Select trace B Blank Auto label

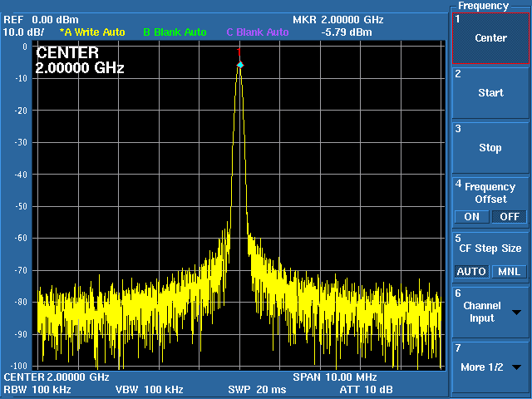coord(175,32)
